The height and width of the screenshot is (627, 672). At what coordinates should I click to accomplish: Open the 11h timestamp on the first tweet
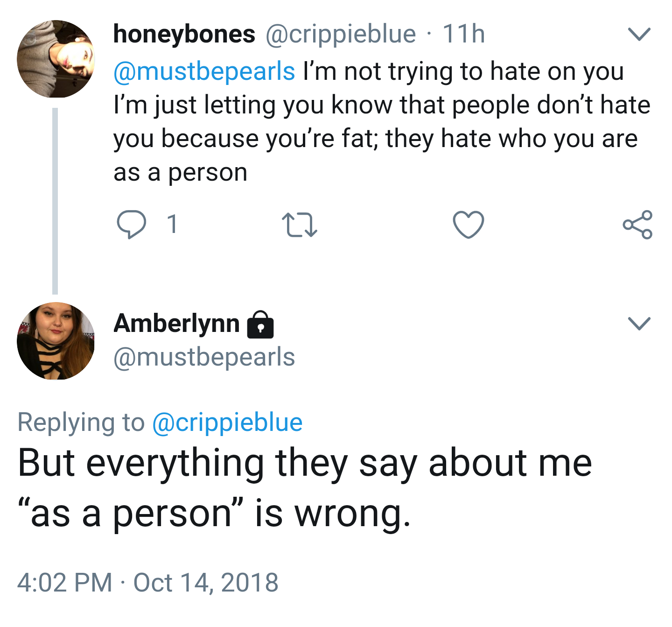(464, 34)
